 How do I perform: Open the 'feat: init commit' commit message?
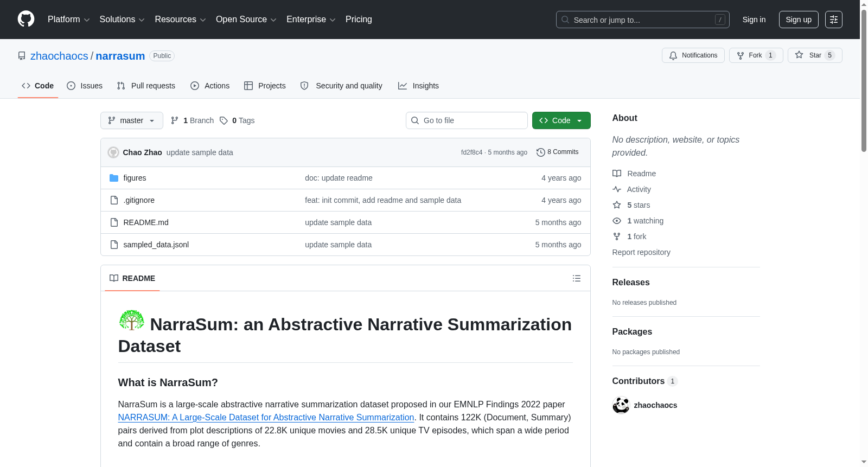(383, 200)
